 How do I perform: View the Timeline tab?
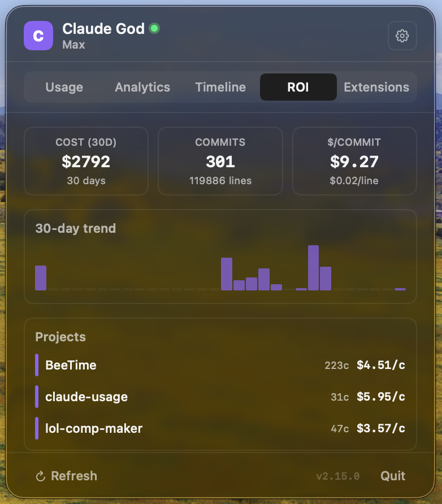click(x=220, y=87)
